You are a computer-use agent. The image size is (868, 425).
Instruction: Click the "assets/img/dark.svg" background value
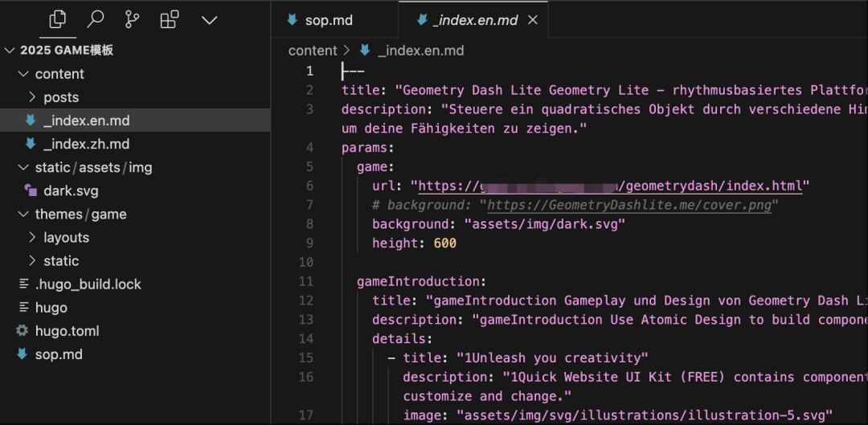pyautogui.click(x=545, y=224)
